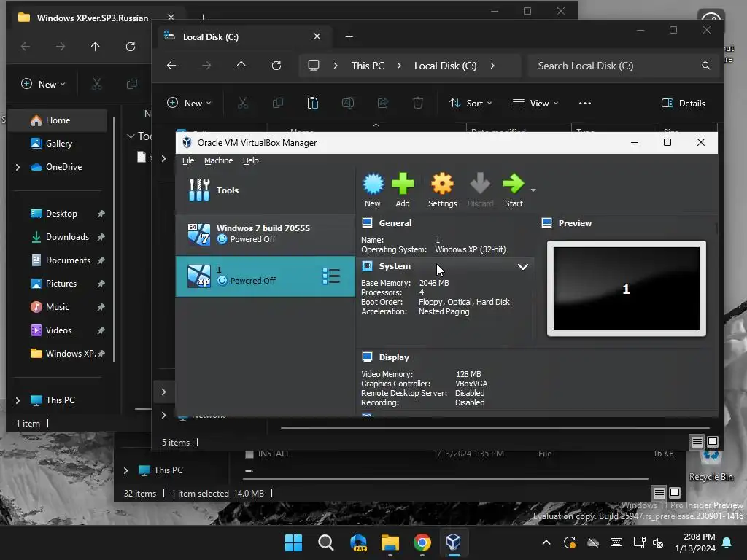Open the Machine menu in VirtualBox
This screenshot has width=747, height=560.
[x=219, y=160]
